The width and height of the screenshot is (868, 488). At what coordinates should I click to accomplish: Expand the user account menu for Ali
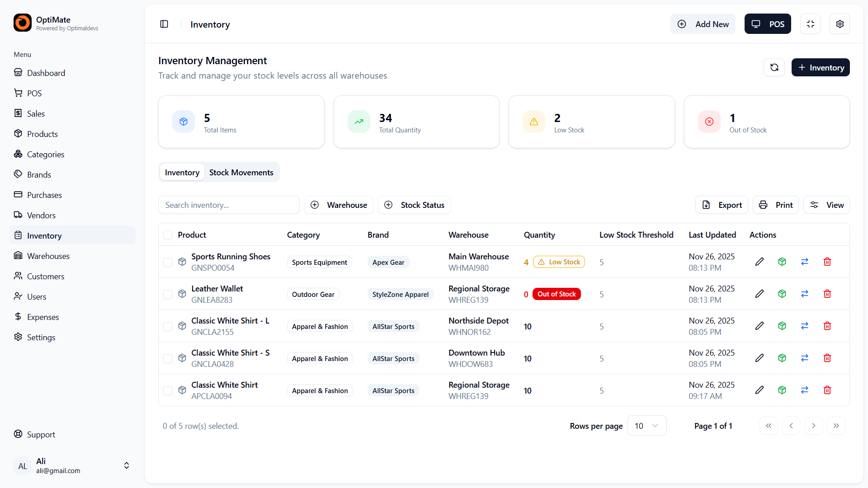coord(126,465)
